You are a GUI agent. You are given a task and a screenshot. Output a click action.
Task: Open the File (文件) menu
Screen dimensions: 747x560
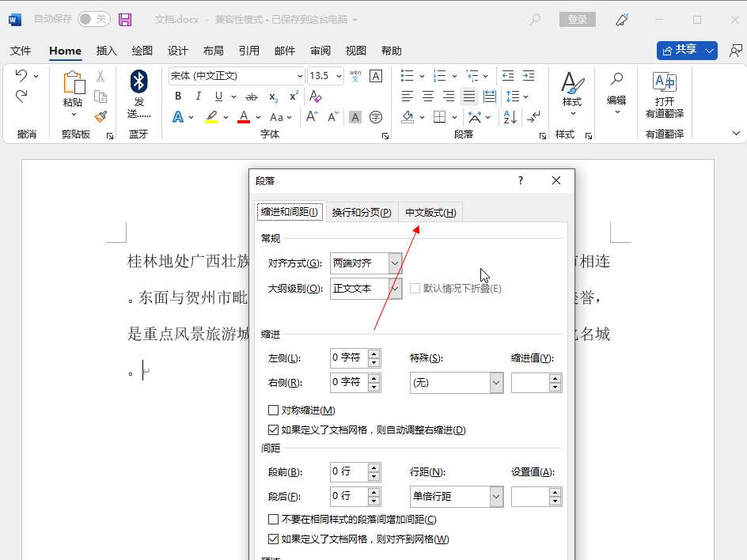(x=21, y=51)
